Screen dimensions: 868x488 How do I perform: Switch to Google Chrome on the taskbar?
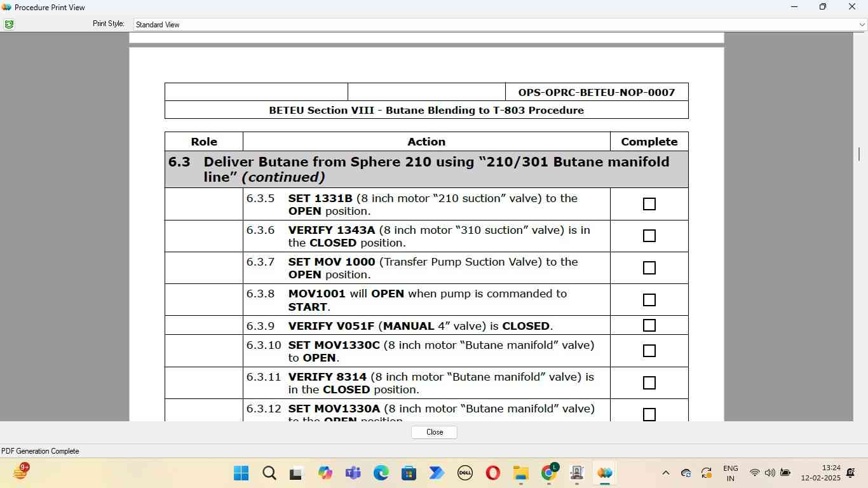click(x=549, y=473)
